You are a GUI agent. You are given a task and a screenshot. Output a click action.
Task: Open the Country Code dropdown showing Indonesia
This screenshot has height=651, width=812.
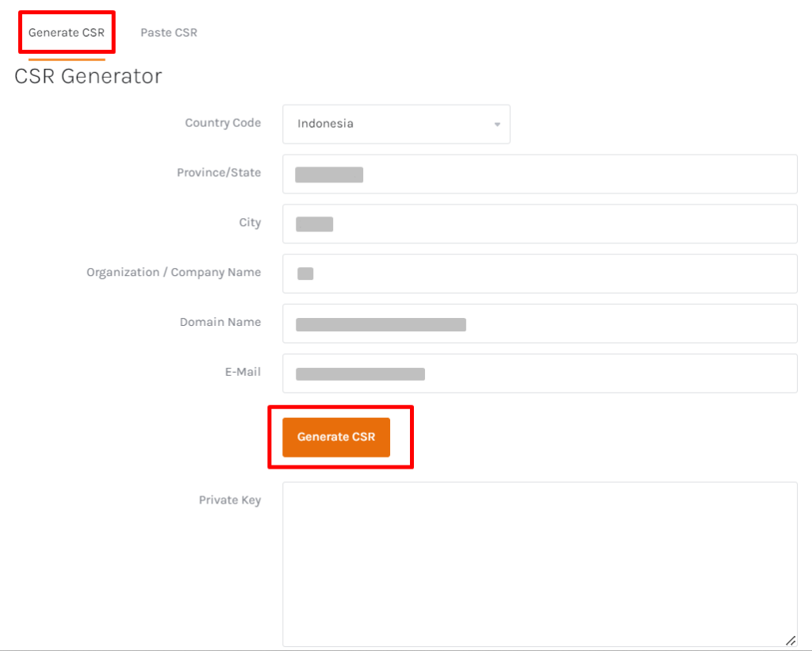coord(395,124)
